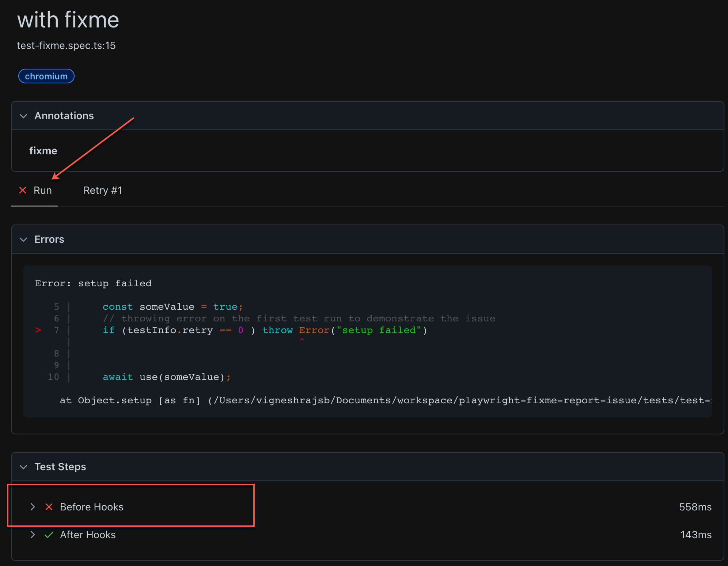Click the red X icon beside Run
The height and width of the screenshot is (566, 728).
pyautogui.click(x=23, y=190)
